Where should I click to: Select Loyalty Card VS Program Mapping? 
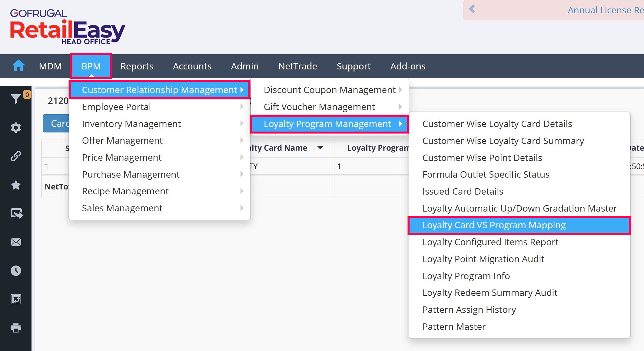(494, 225)
